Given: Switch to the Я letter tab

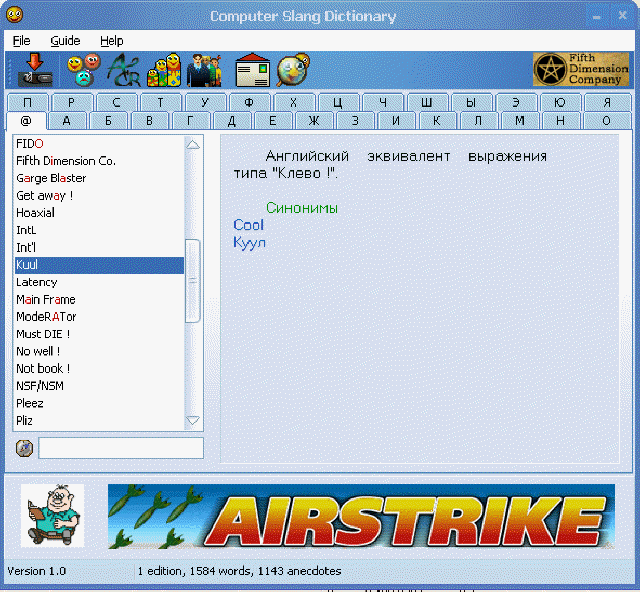Looking at the screenshot, I should 607,102.
